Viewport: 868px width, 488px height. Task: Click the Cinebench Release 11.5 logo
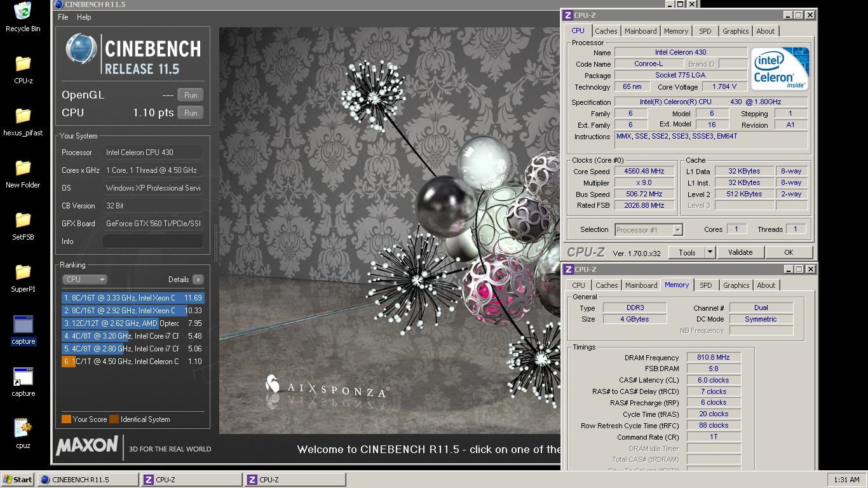[x=133, y=55]
